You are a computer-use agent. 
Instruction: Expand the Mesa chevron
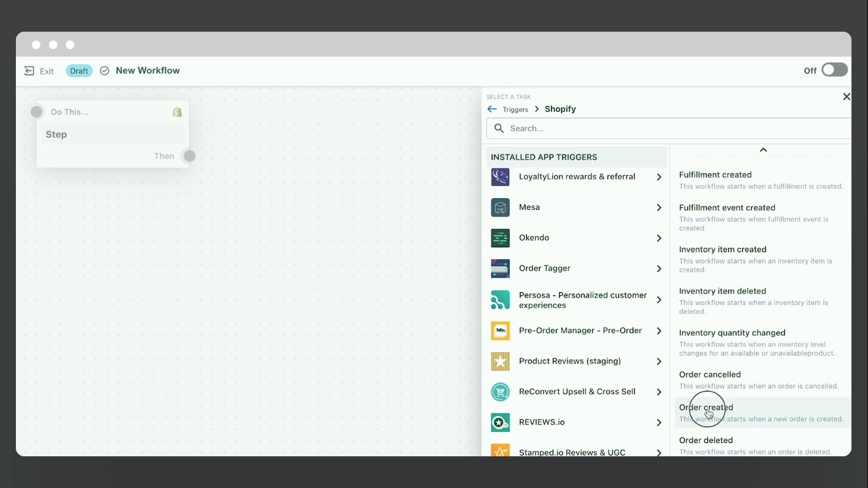pyautogui.click(x=659, y=208)
